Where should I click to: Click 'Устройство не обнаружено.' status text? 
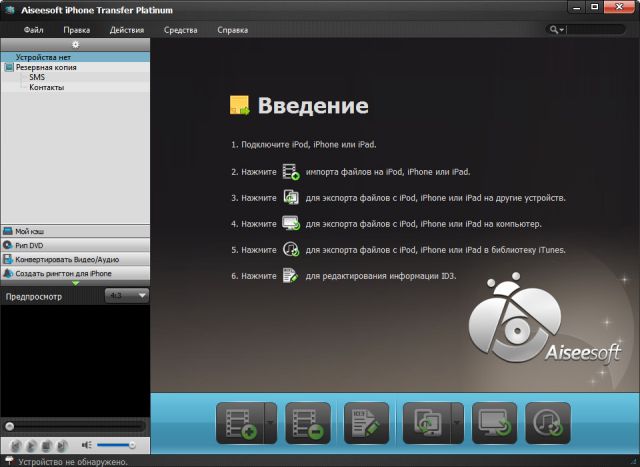tap(73, 462)
